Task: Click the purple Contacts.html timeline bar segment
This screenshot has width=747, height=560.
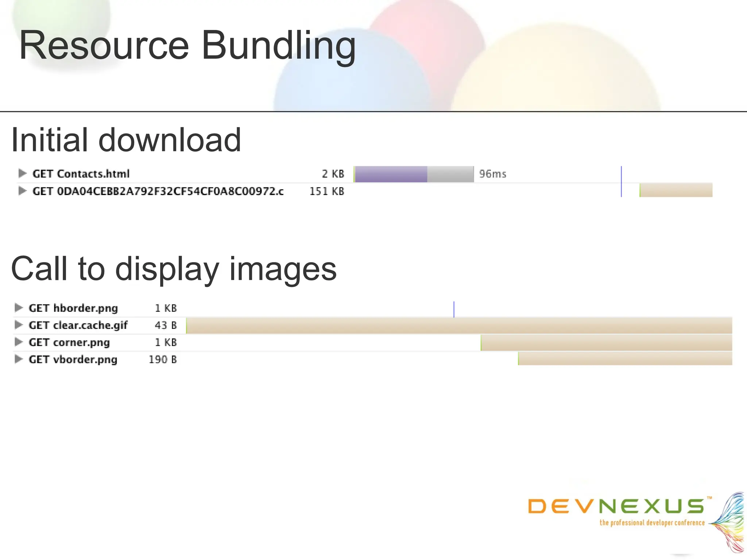Action: pyautogui.click(x=391, y=174)
